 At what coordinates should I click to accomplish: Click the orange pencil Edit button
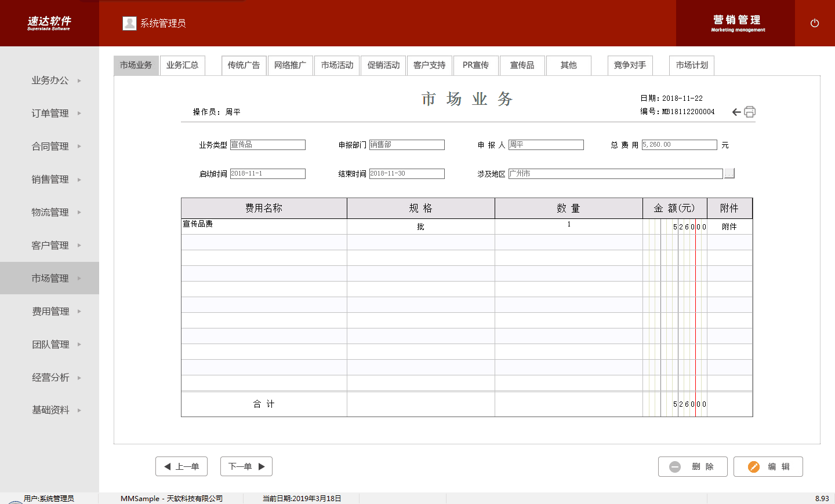pos(768,466)
